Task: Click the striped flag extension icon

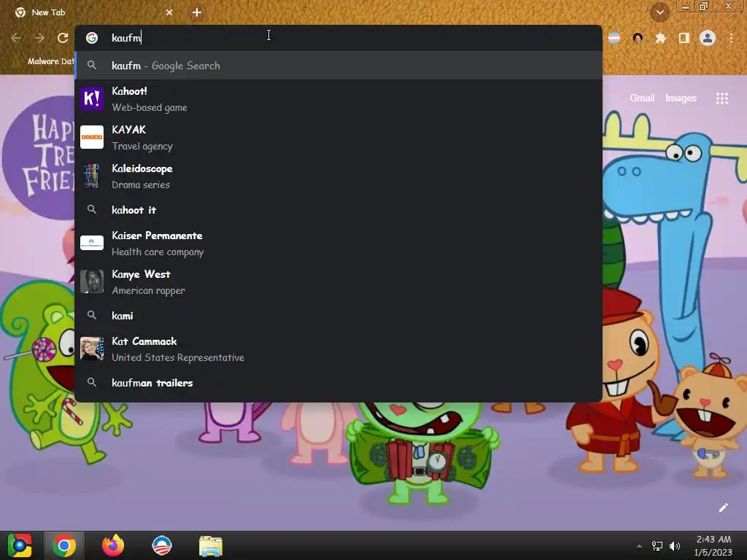Action: click(614, 38)
